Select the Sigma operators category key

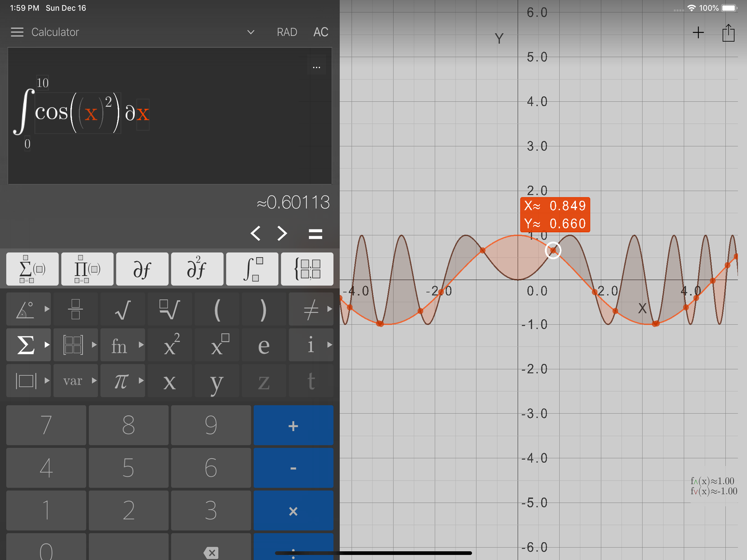[x=28, y=345]
